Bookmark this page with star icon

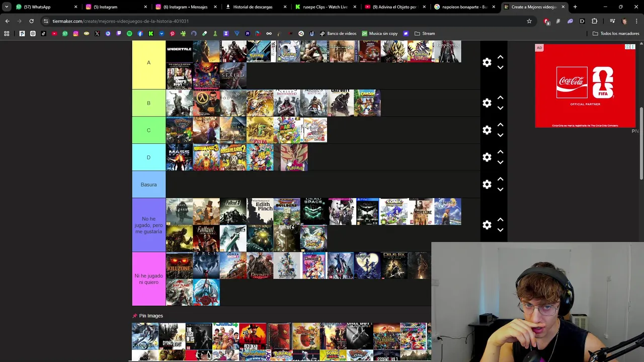pyautogui.click(x=529, y=21)
